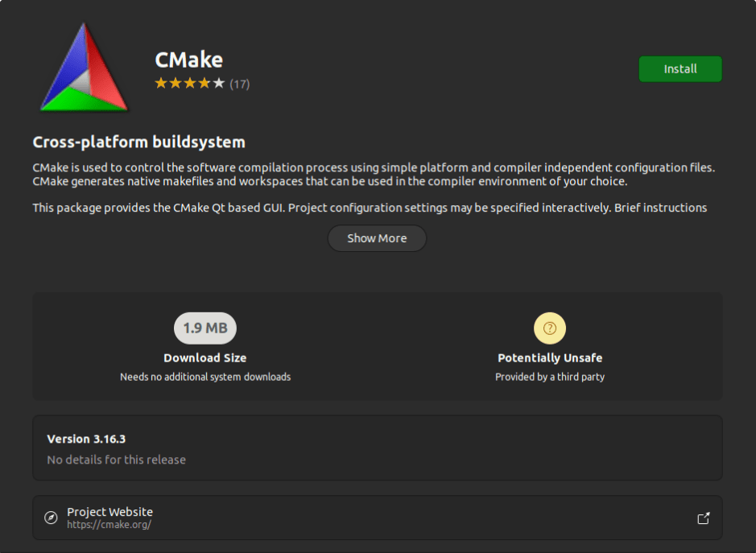756x553 pixels.
Task: Select the middle star in the rating row
Action: (192, 82)
